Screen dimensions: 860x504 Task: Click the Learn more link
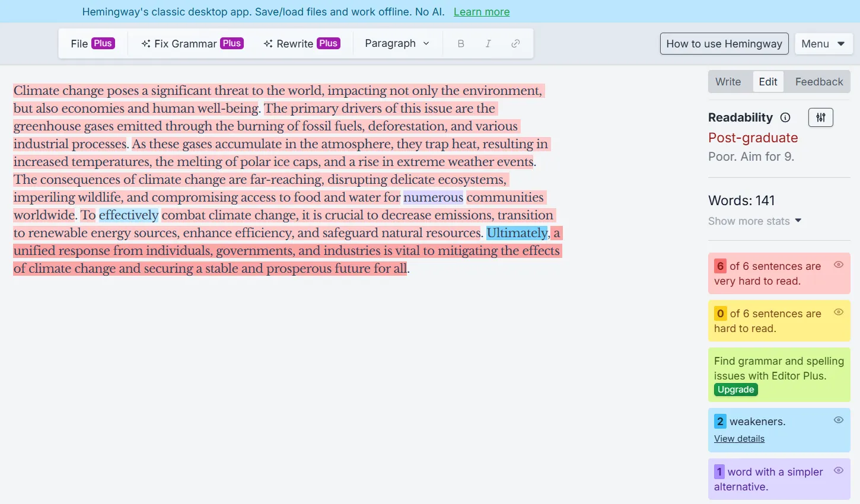click(481, 11)
